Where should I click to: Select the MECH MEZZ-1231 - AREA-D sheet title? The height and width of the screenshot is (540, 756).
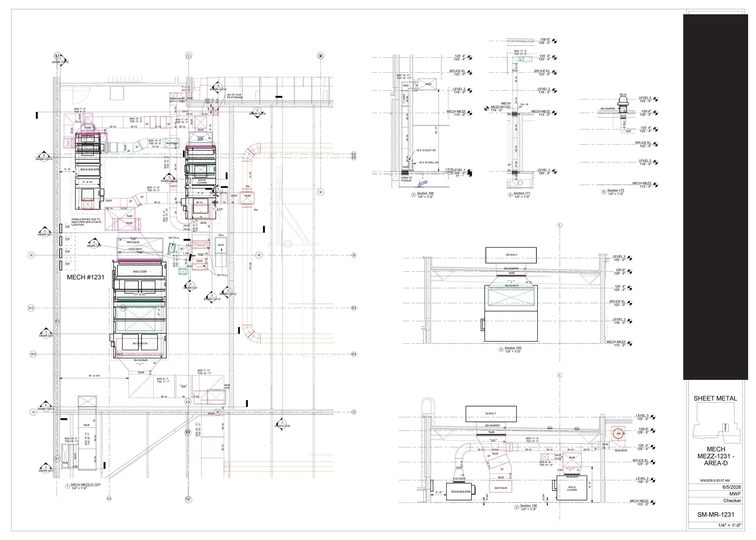click(716, 456)
